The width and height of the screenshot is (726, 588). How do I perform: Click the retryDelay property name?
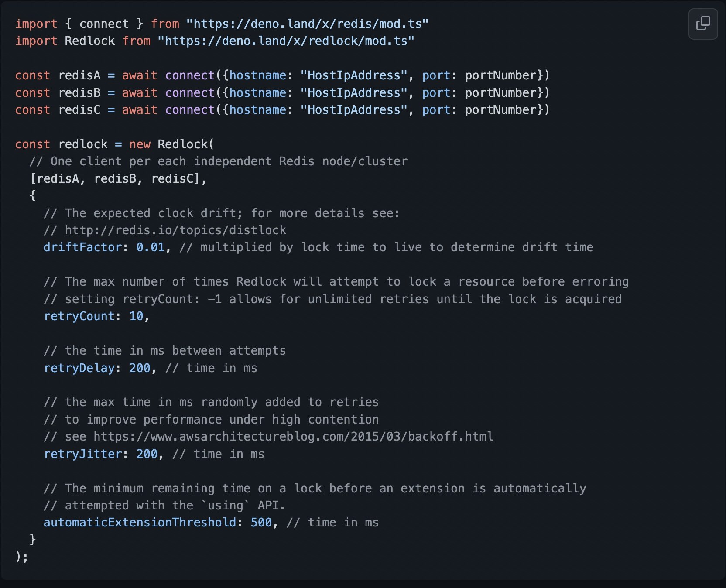79,368
